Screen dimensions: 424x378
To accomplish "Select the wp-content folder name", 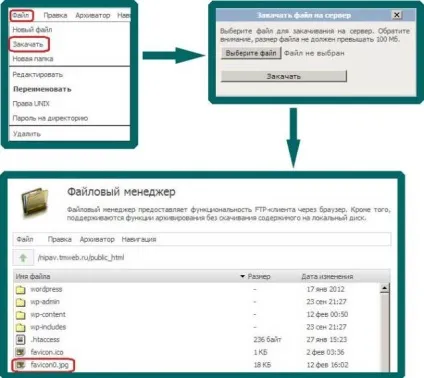I will click(48, 314).
